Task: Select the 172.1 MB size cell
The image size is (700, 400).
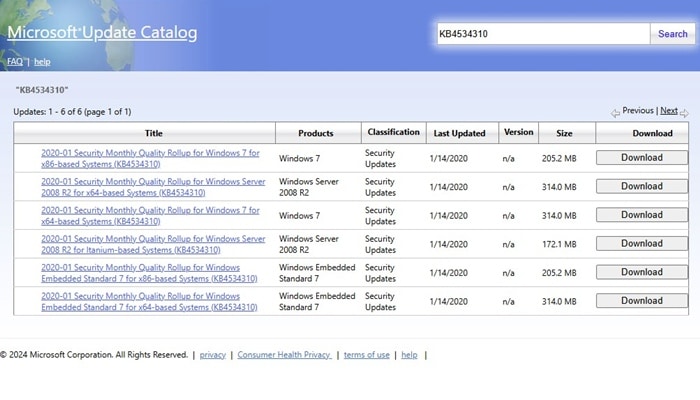Action: click(559, 244)
